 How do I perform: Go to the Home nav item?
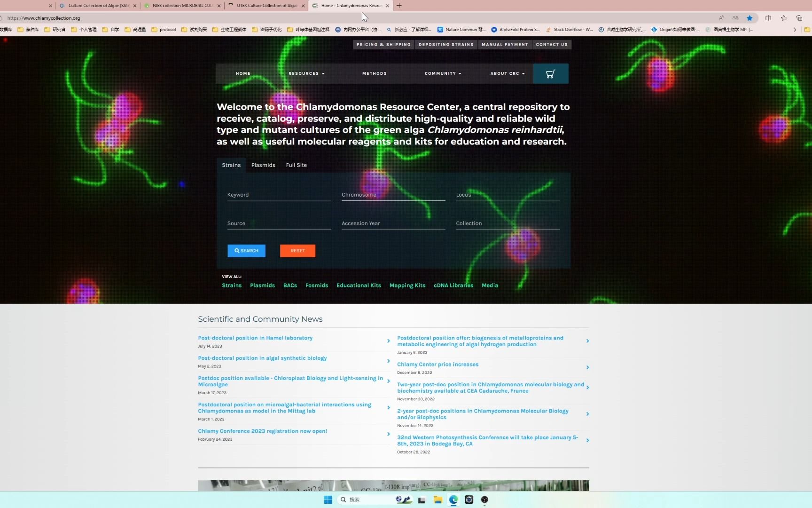coord(243,73)
